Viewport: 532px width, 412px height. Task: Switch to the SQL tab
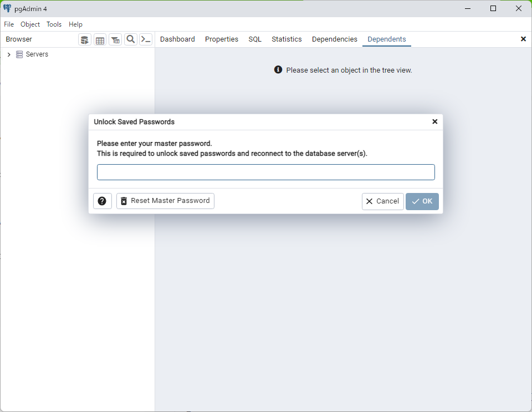point(255,39)
